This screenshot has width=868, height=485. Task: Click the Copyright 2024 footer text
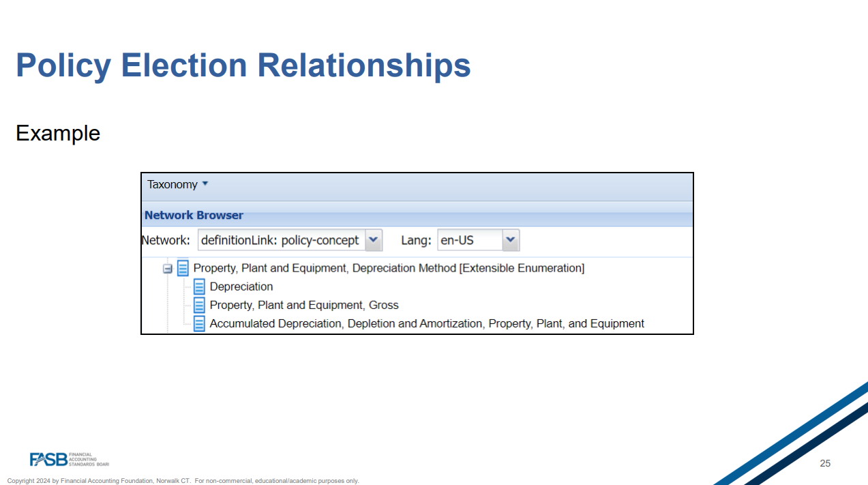point(183,481)
